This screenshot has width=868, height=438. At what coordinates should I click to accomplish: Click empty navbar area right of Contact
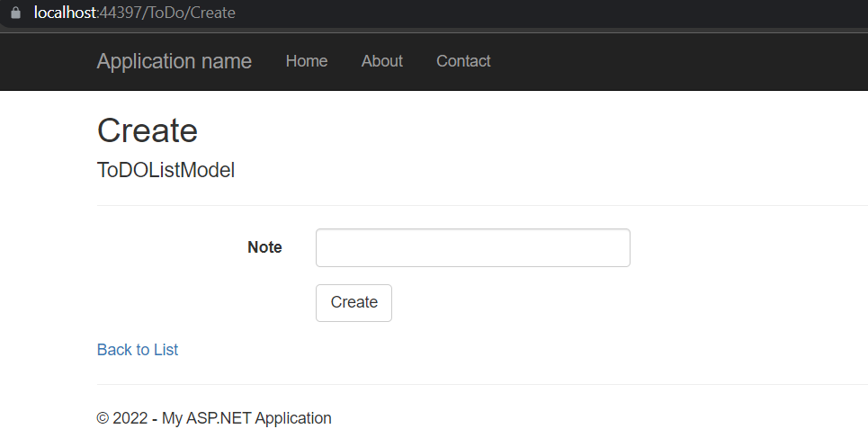pos(675,61)
